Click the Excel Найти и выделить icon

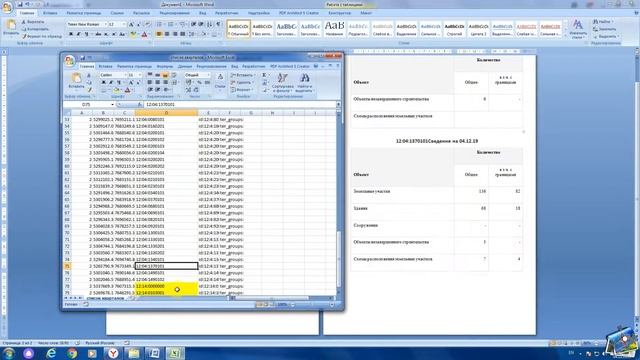click(304, 83)
